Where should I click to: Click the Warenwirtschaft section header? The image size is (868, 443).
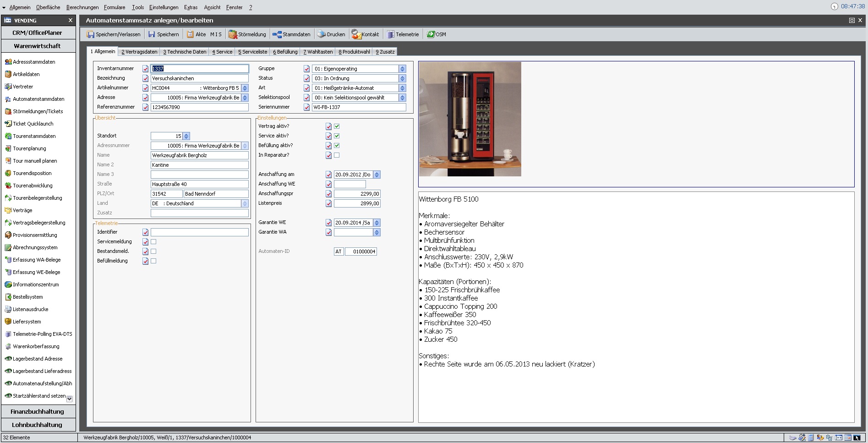(38, 46)
